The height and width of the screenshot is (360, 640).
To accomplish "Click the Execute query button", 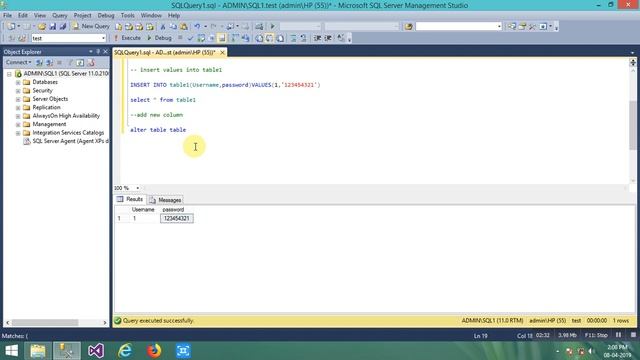I will tap(127, 38).
